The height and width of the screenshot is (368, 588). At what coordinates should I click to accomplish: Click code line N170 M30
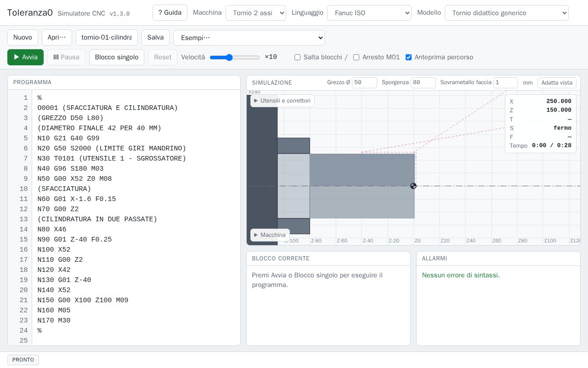tap(54, 321)
